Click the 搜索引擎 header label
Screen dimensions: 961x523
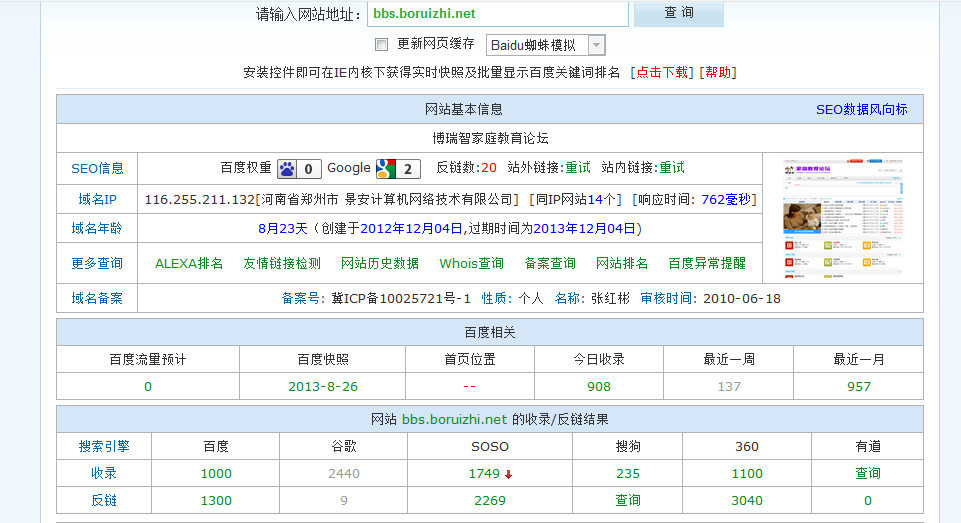(104, 446)
